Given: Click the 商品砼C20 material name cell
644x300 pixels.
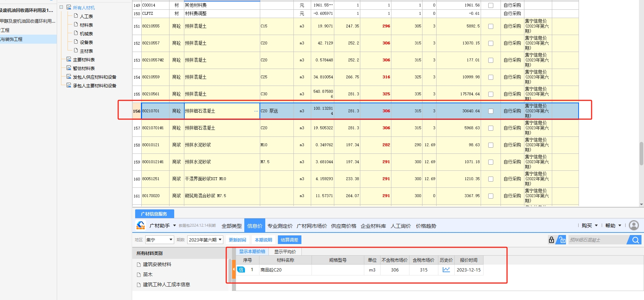Looking at the screenshot, I should tap(285, 270).
